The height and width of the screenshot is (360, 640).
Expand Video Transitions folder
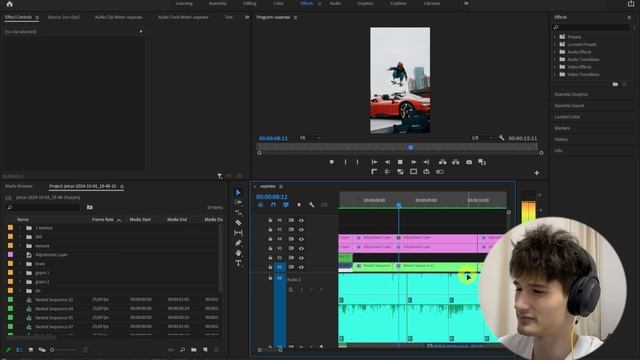click(x=555, y=74)
